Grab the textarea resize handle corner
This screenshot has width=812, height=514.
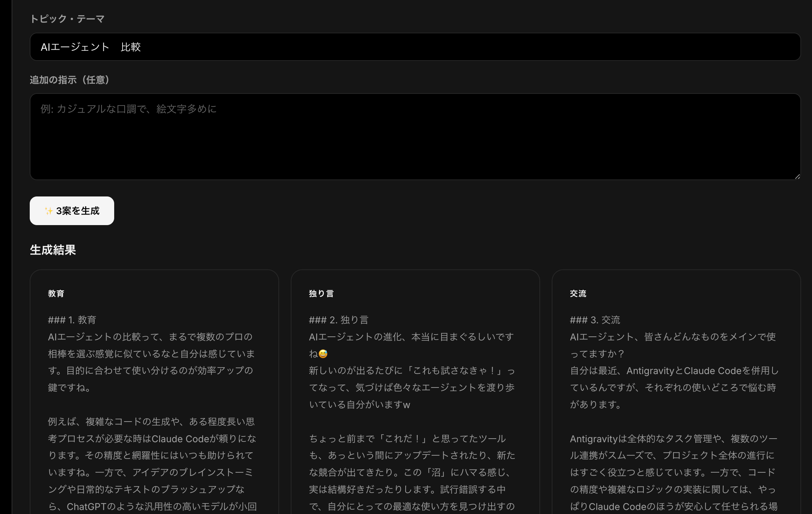tap(797, 177)
